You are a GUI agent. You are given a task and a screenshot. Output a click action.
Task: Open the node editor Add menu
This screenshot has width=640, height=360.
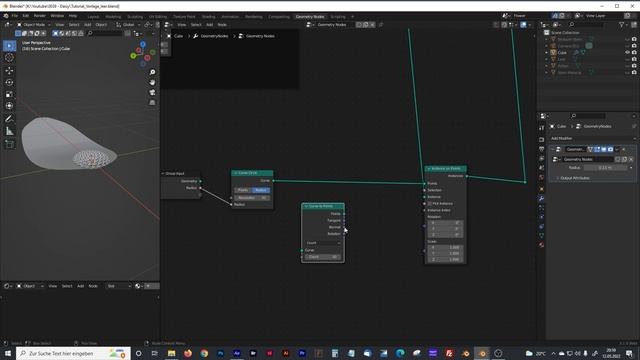tap(209, 25)
